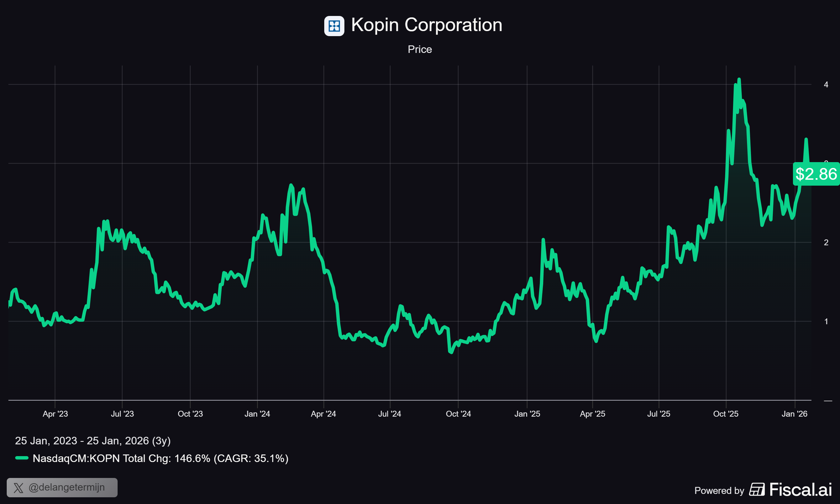This screenshot has height=504, width=840.
Task: Click the Kopin Corporation logo icon
Action: pyautogui.click(x=334, y=26)
